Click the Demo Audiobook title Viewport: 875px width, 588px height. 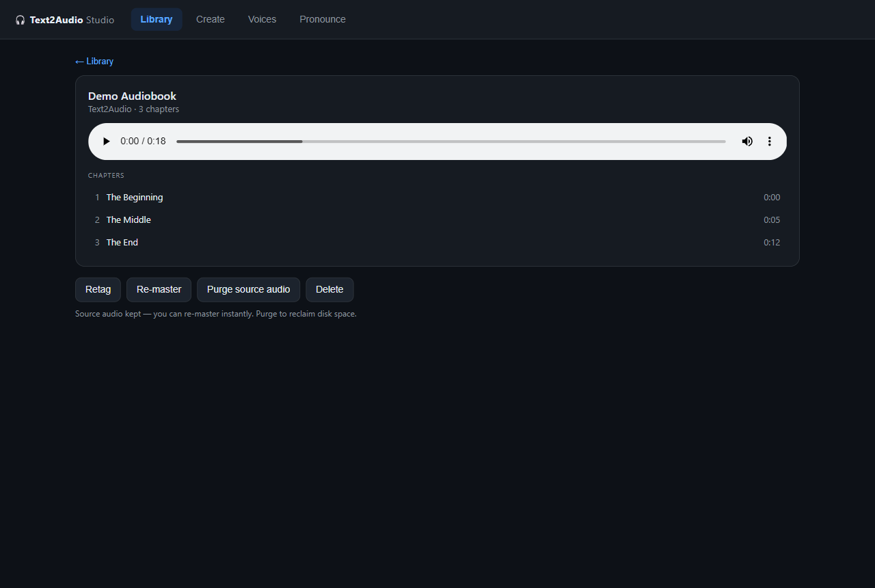tap(132, 96)
